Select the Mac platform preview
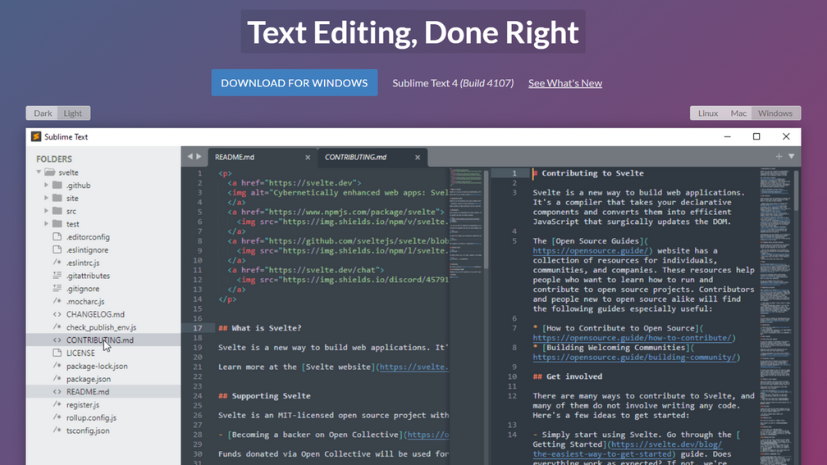 pyautogui.click(x=738, y=114)
